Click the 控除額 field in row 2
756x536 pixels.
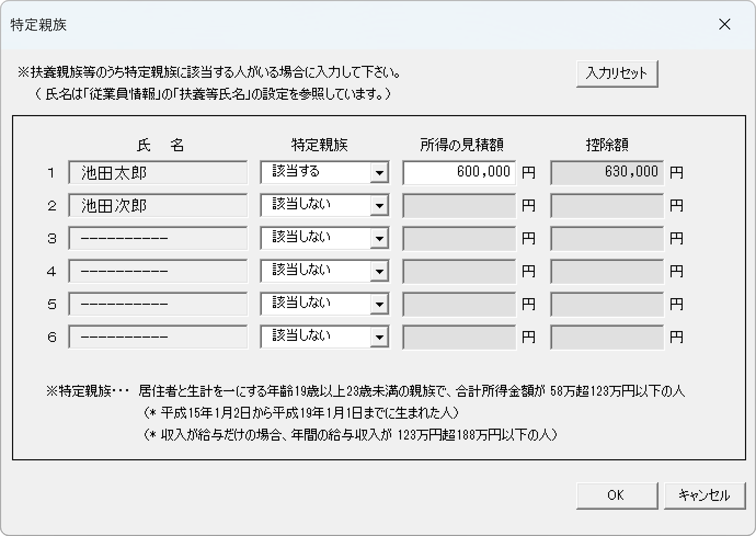(x=607, y=206)
